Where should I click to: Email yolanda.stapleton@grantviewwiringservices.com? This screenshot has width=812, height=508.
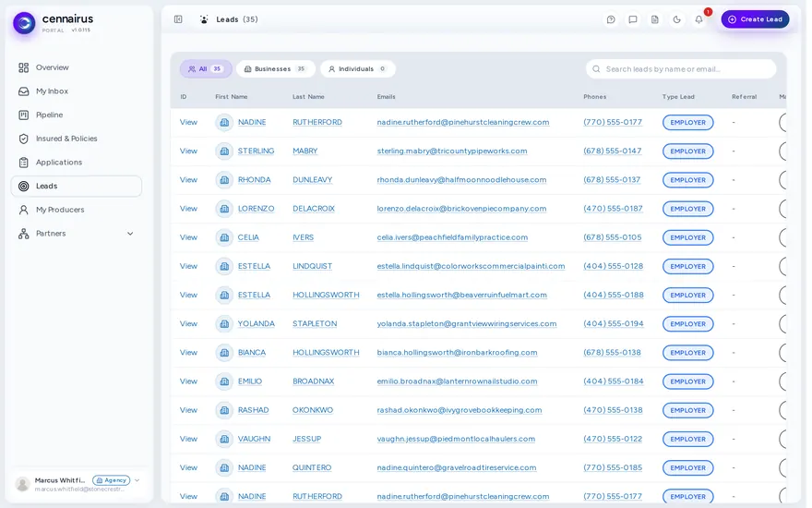click(x=467, y=324)
